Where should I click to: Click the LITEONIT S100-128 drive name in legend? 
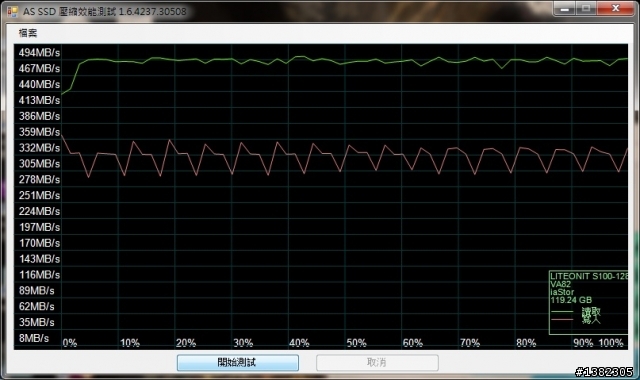(x=589, y=276)
